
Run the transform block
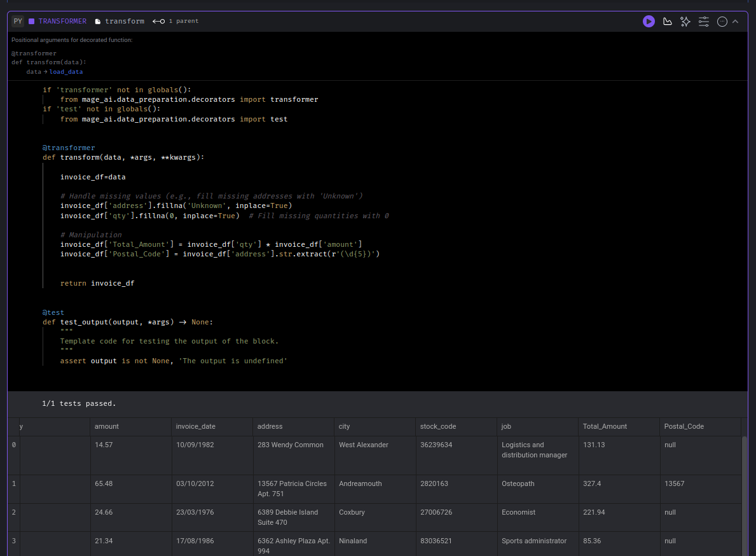tap(649, 21)
